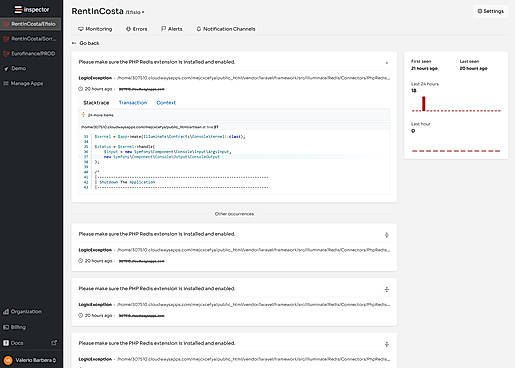Click the Last hour chart line
This screenshot has width=515, height=368.
(456, 151)
